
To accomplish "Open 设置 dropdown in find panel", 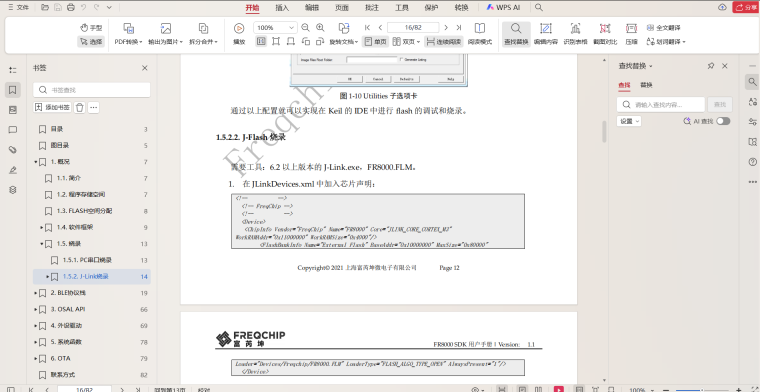I will [x=629, y=121].
